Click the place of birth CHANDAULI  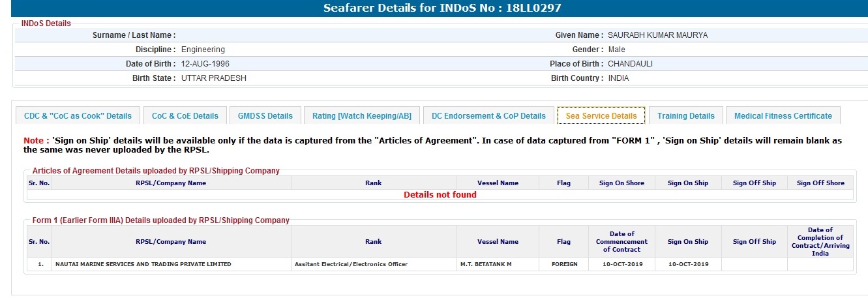(x=630, y=64)
